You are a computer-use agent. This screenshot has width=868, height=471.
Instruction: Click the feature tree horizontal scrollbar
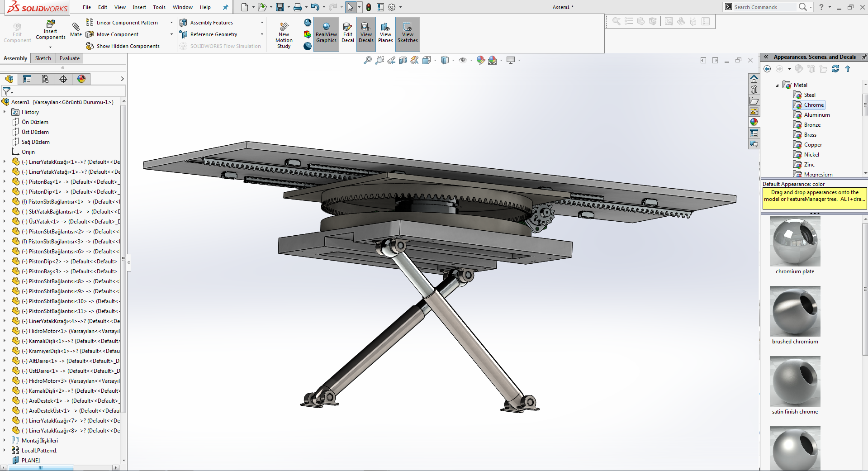[x=41, y=468]
